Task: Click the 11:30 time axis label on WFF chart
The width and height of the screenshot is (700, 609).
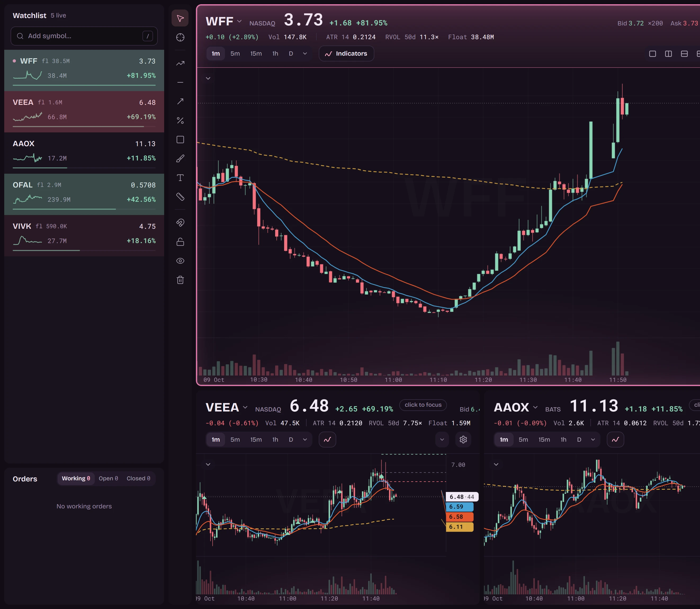Action: pyautogui.click(x=528, y=380)
